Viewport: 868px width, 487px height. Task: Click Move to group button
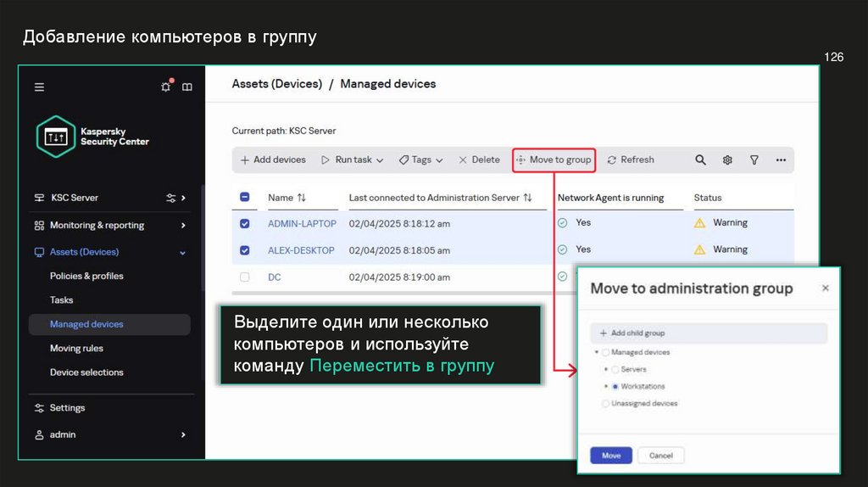[554, 160]
